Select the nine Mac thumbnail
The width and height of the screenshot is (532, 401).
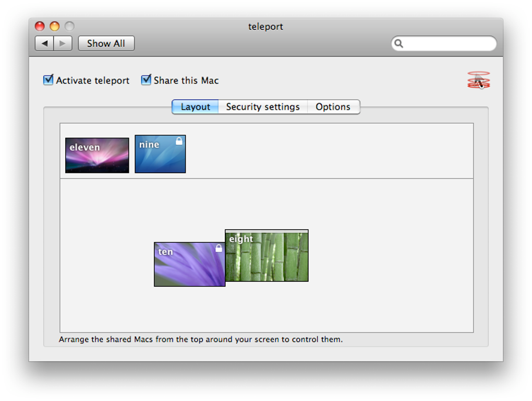[160, 154]
